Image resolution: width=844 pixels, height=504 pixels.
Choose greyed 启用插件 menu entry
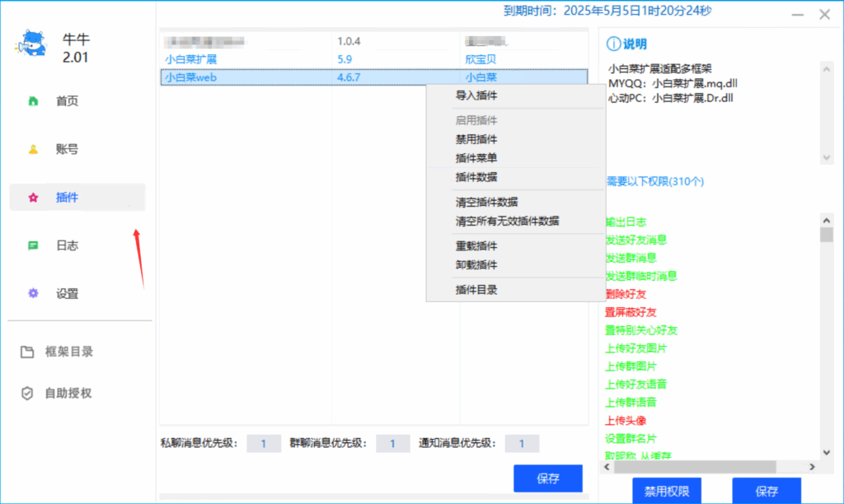[x=476, y=120]
